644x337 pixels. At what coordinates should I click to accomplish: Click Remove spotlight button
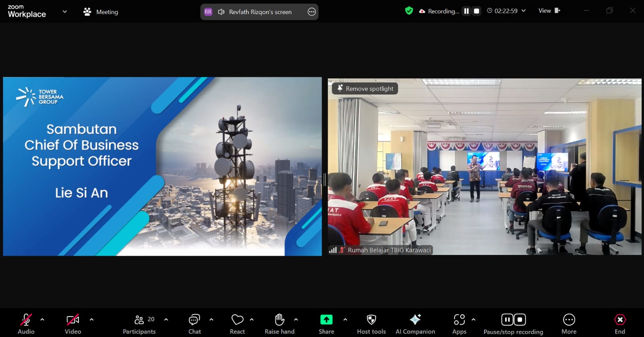pos(365,88)
